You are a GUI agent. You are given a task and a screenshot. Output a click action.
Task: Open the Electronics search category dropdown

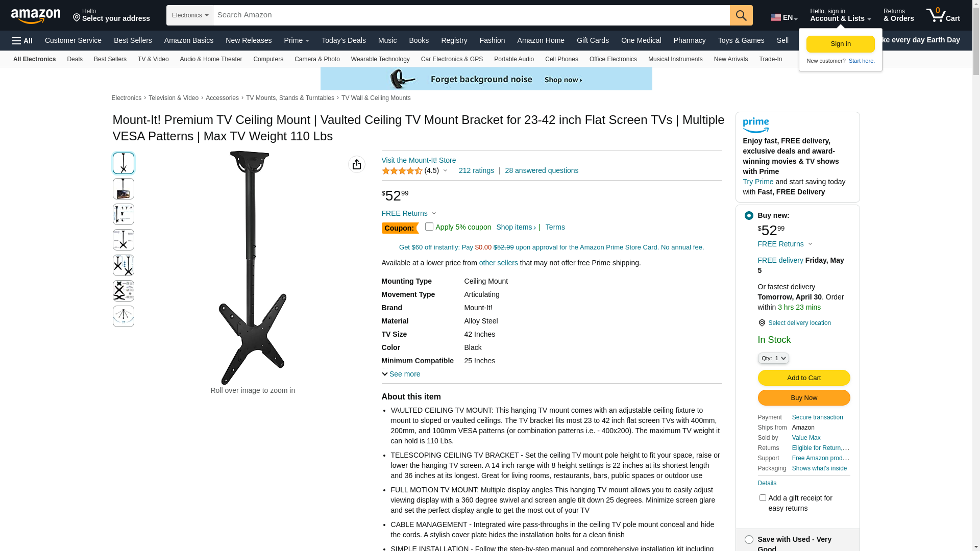click(x=190, y=15)
